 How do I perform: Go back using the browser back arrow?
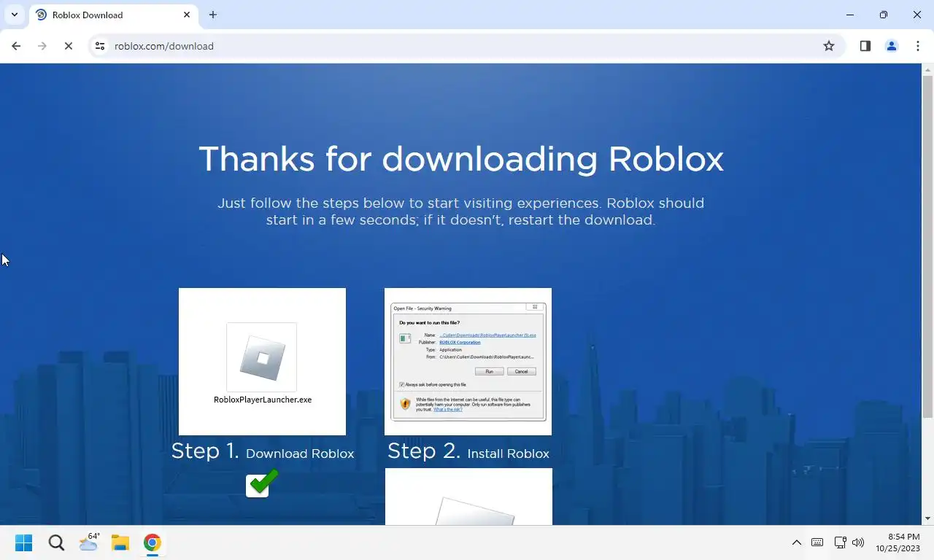tap(16, 46)
